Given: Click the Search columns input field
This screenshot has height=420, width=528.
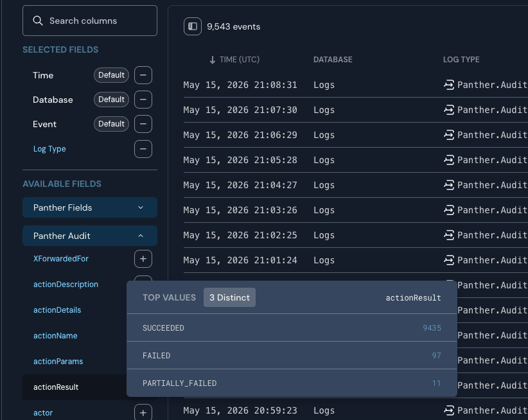Looking at the screenshot, I should click(89, 21).
